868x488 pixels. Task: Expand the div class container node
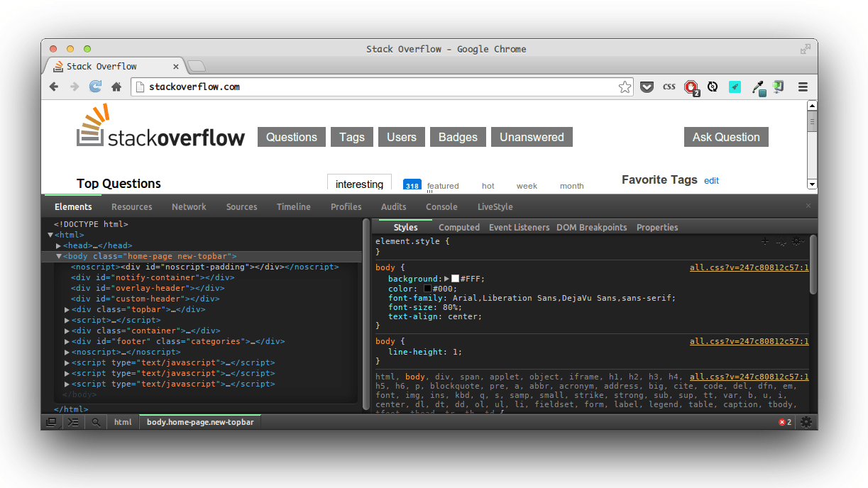coord(67,331)
